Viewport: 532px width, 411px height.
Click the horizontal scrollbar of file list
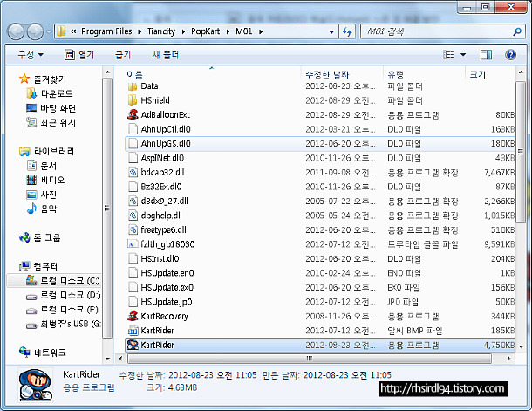click(x=309, y=359)
